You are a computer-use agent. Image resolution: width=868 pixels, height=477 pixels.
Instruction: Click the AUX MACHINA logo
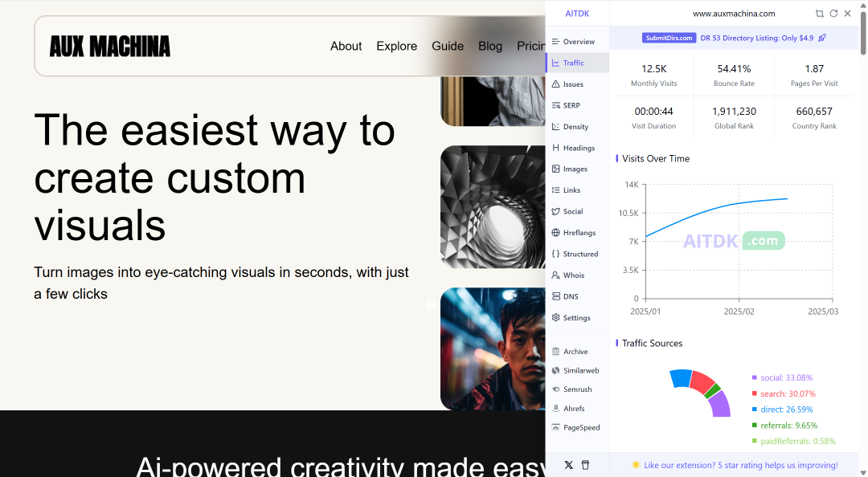click(x=109, y=47)
